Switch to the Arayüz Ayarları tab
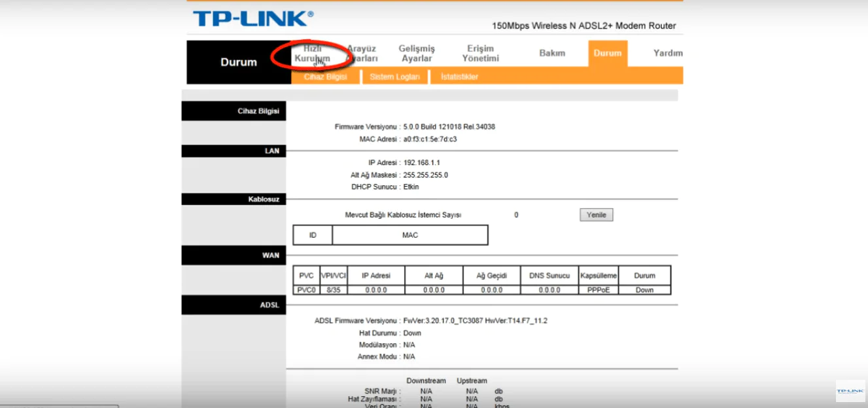 click(362, 54)
